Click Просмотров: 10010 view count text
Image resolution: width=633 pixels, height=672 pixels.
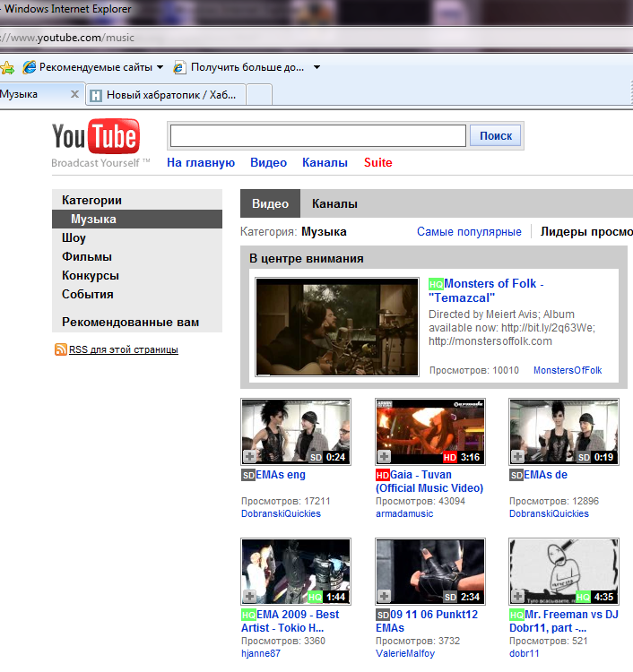coord(474,370)
